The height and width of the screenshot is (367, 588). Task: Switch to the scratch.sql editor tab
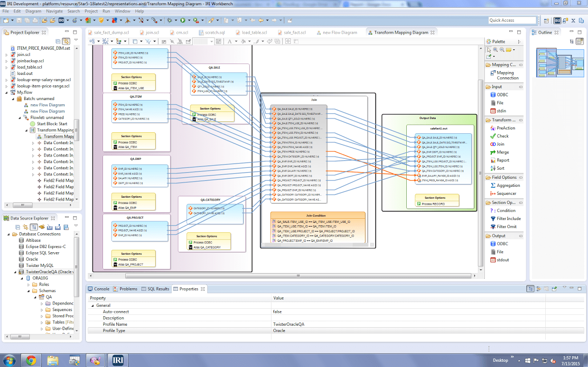(211, 33)
